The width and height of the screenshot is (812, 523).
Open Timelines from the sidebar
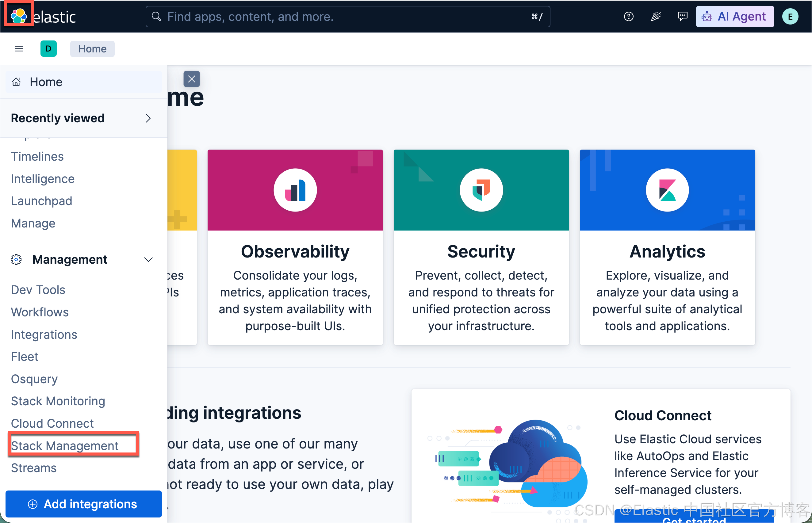coord(37,156)
